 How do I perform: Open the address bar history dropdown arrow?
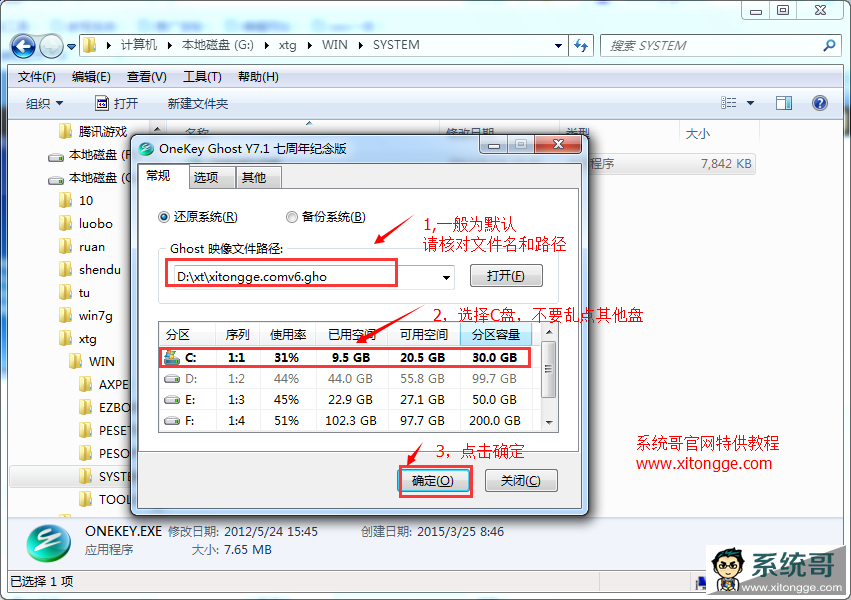(558, 46)
